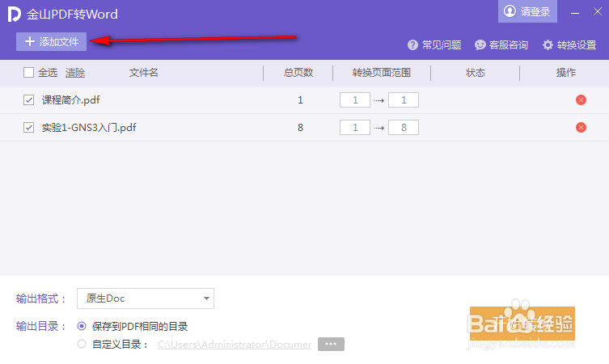
Task: Expand the 输出格式 原生Doc dropdown
Action: (x=146, y=298)
